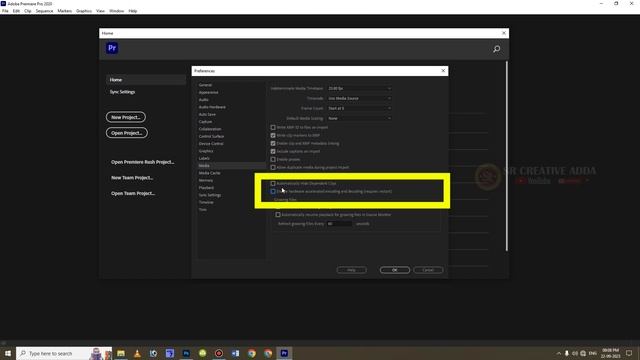Toggle Write XMP ID to files on import

tap(273, 127)
